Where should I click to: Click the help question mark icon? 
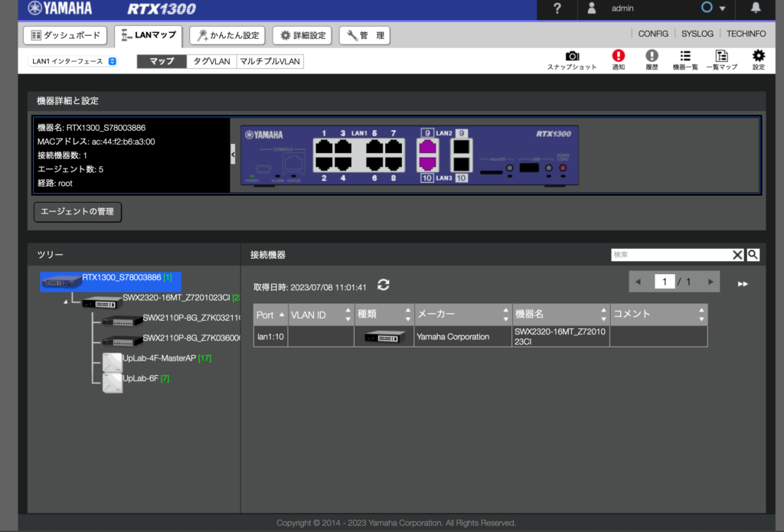pos(557,9)
